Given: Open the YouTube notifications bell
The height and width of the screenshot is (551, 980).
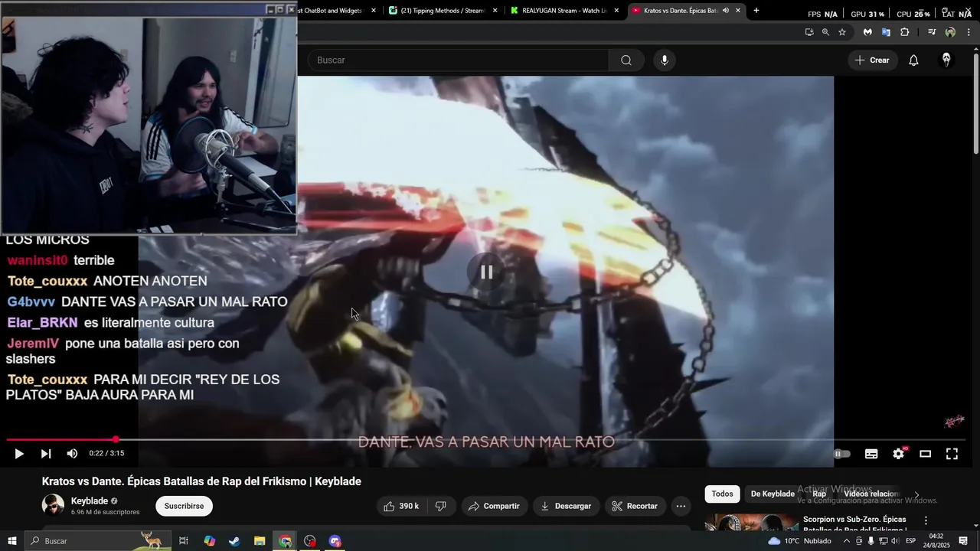Looking at the screenshot, I should tap(913, 60).
